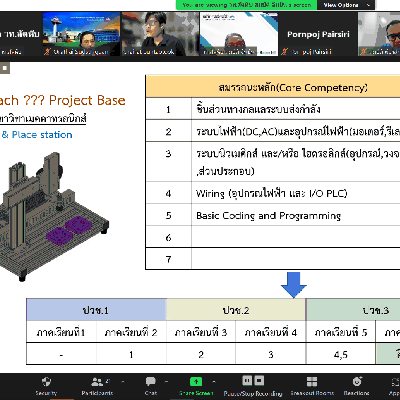
Task: Click the green Share Screen icon
Action: (x=196, y=381)
